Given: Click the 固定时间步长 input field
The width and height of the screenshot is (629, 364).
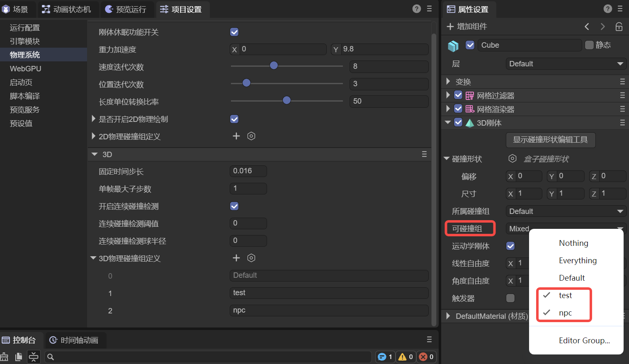Looking at the screenshot, I should (x=248, y=171).
